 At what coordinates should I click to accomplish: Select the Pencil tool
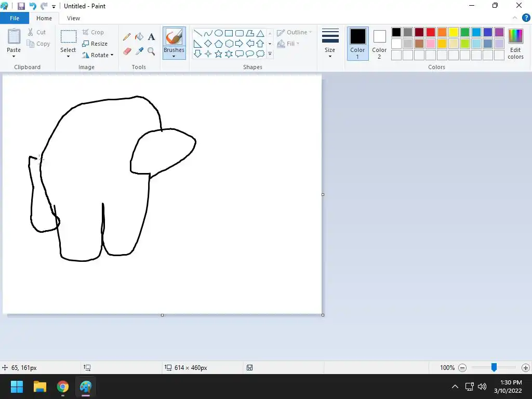(x=127, y=37)
